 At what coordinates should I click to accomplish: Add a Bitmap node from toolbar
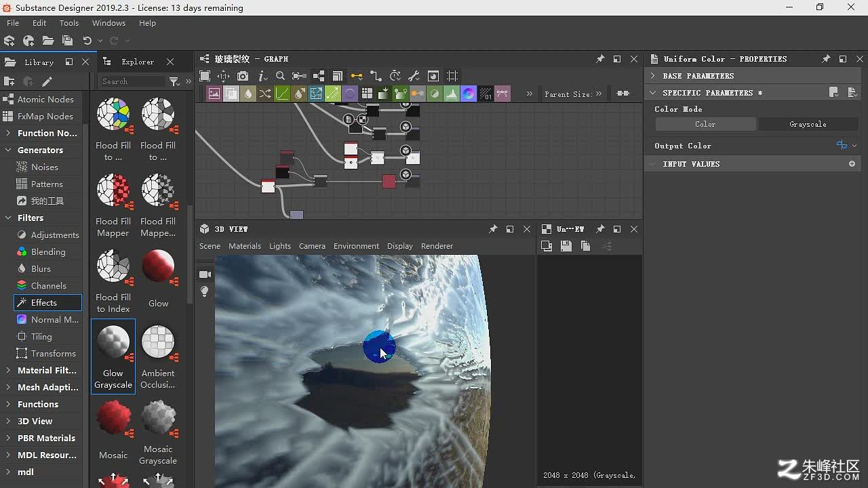coord(214,94)
